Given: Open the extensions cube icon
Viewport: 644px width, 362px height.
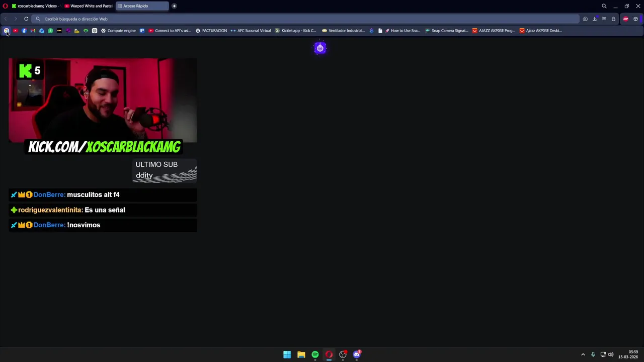Looking at the screenshot, I should click(635, 19).
